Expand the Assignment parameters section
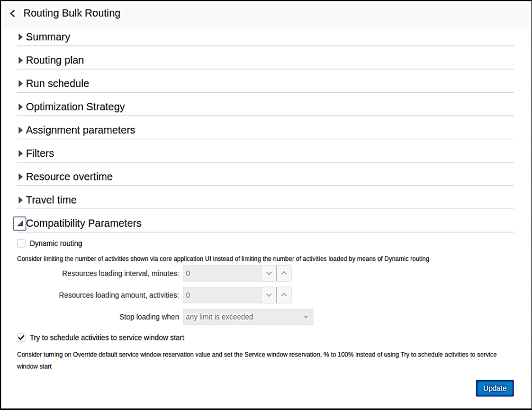 [x=20, y=130]
